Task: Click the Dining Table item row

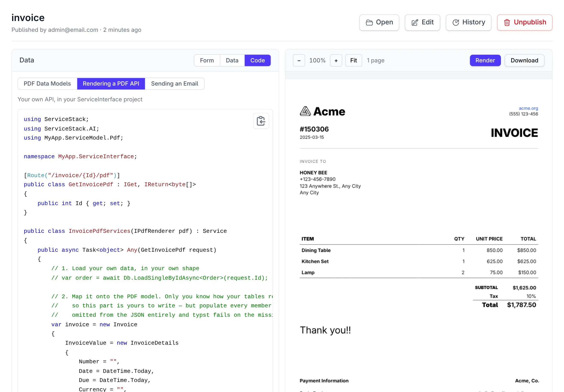Action: tap(419, 250)
